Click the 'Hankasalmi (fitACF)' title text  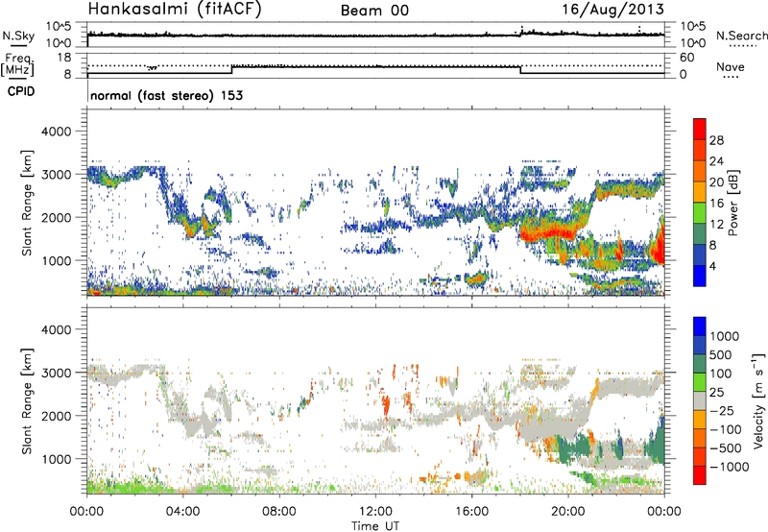point(175,9)
